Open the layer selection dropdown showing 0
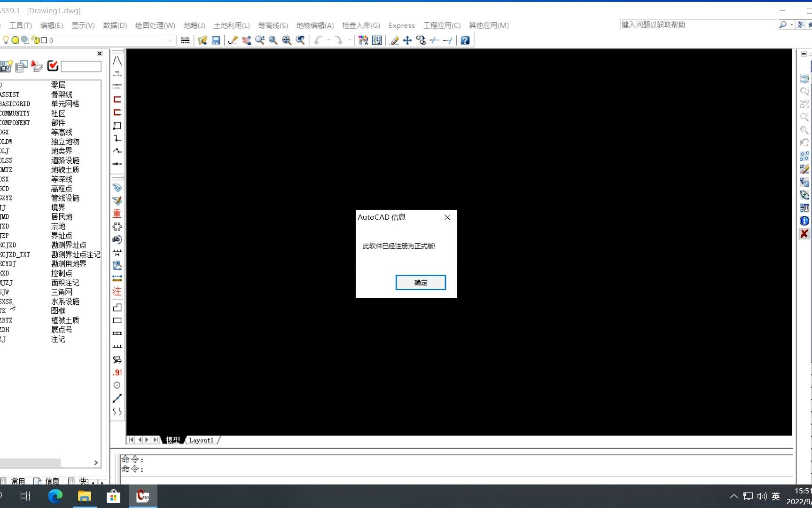The width and height of the screenshot is (812, 508). coord(170,40)
